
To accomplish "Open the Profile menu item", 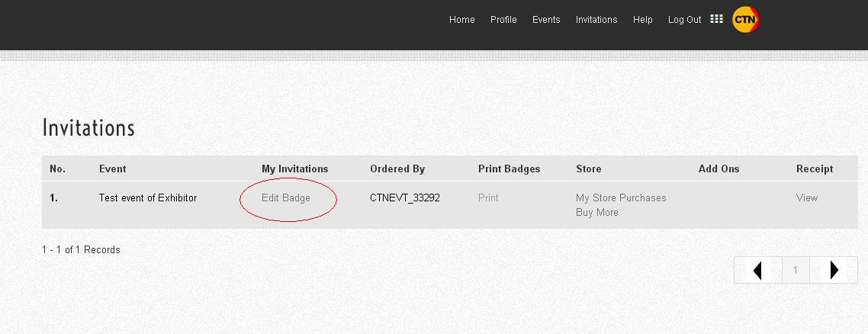I will [x=503, y=20].
